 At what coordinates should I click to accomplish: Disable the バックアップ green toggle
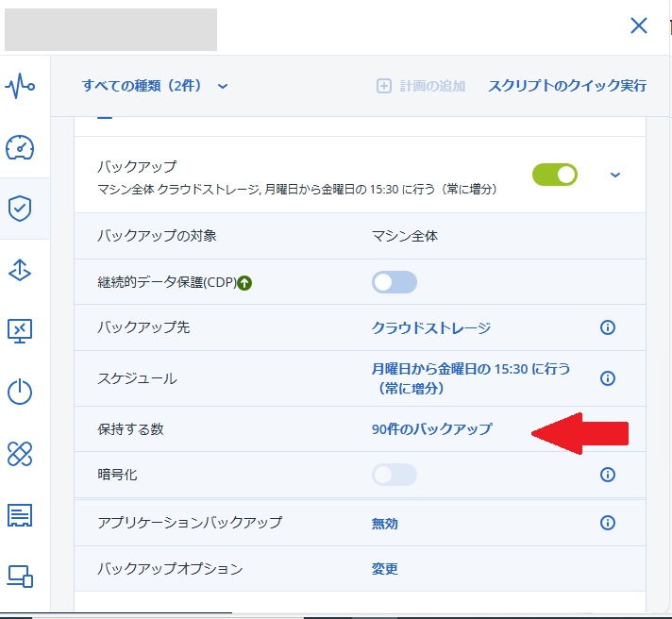point(555,175)
